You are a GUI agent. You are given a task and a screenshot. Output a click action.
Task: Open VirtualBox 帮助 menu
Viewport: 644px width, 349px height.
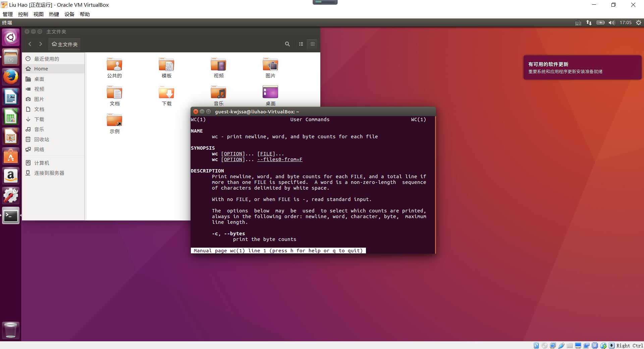[x=85, y=14]
